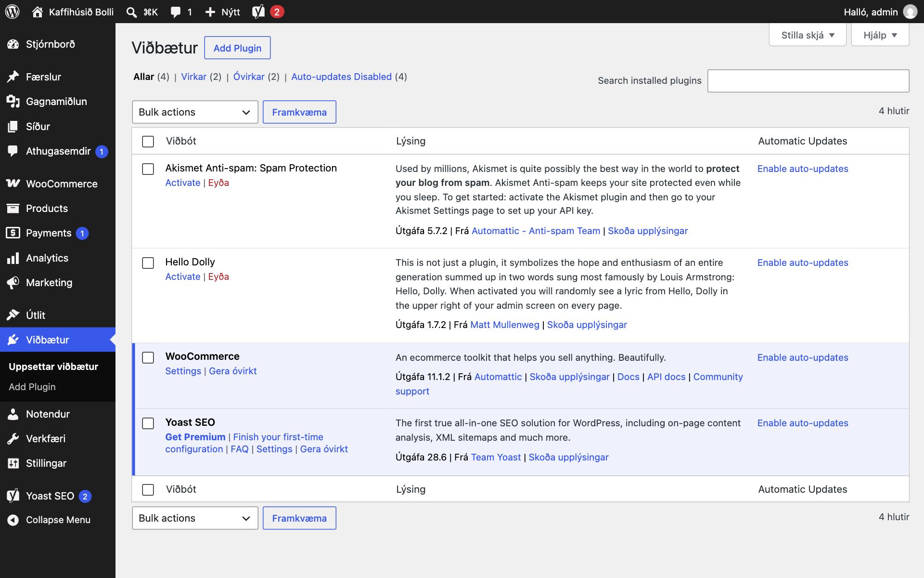Click the Collapse Menu arrow icon
Image resolution: width=924 pixels, height=578 pixels.
click(x=13, y=520)
